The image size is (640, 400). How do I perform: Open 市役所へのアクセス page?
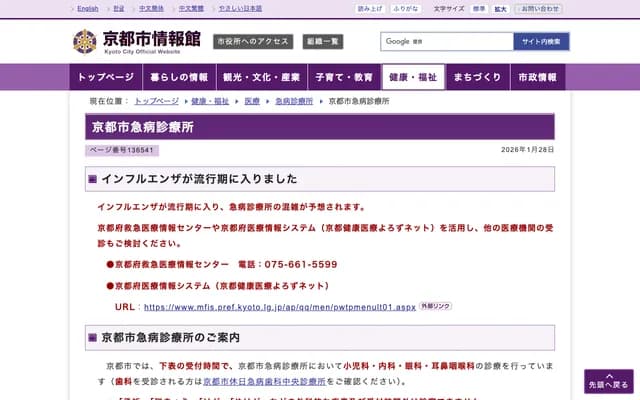253,42
